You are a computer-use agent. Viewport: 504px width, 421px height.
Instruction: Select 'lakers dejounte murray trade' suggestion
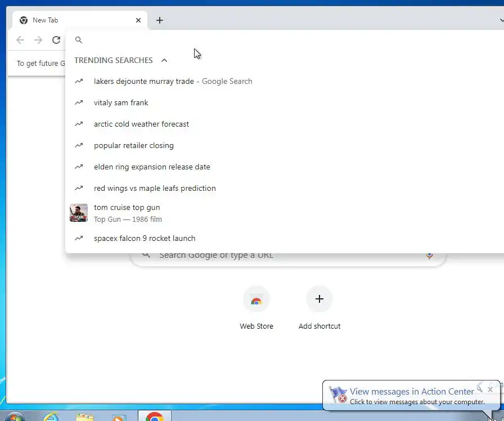click(285, 82)
